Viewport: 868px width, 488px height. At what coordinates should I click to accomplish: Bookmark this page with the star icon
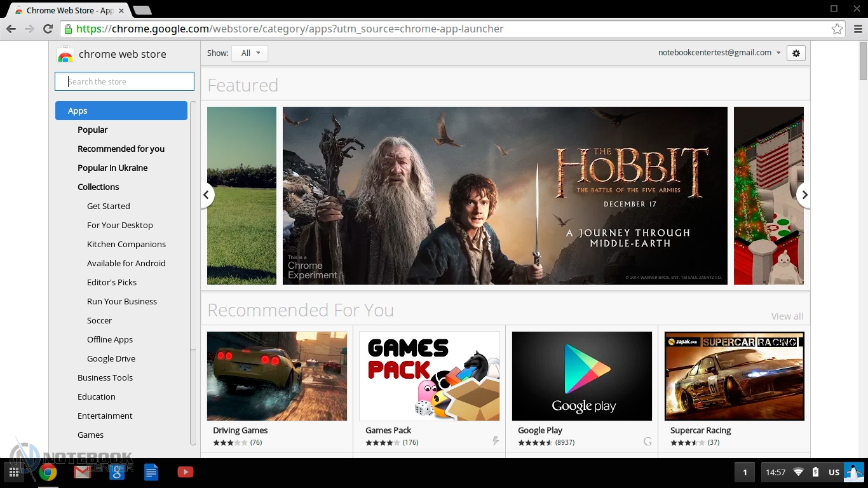(837, 29)
